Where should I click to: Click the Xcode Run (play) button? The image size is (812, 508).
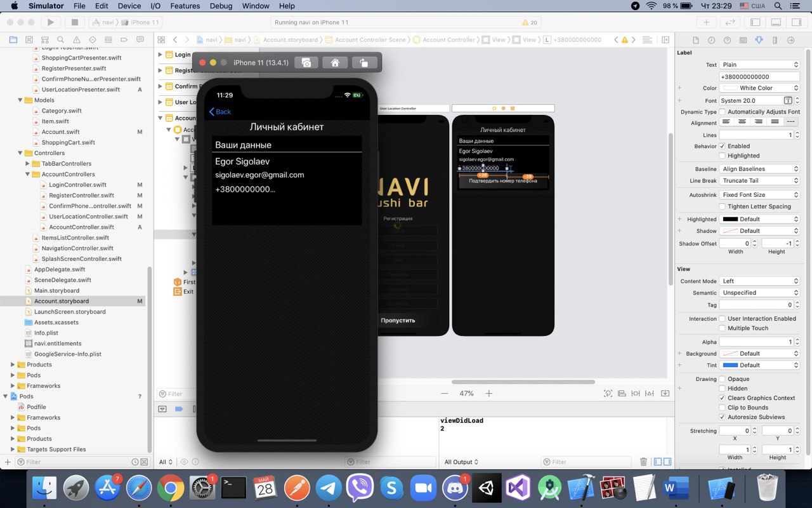[x=50, y=22]
